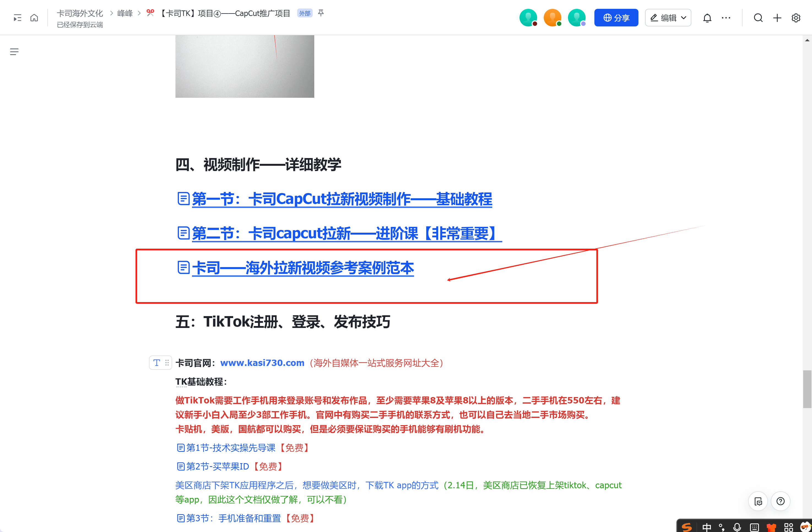Click the pin icon next to 外部 tag
Viewport: 812px width, 532px height.
321,13
